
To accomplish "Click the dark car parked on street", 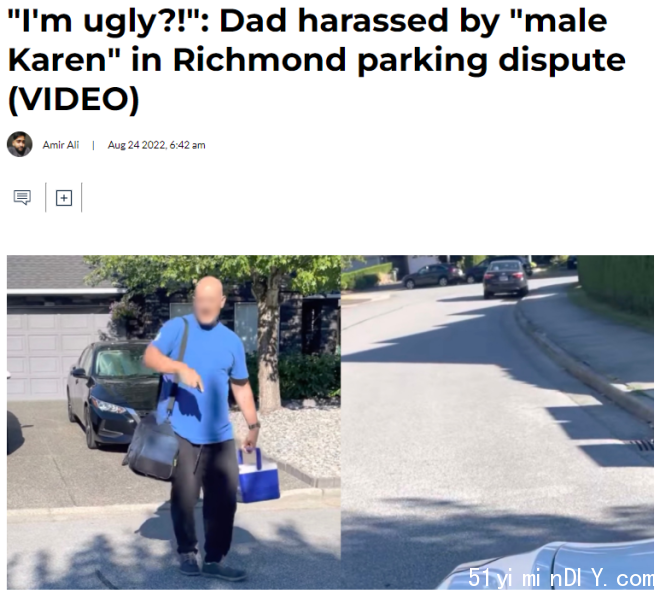I will pos(506,279).
